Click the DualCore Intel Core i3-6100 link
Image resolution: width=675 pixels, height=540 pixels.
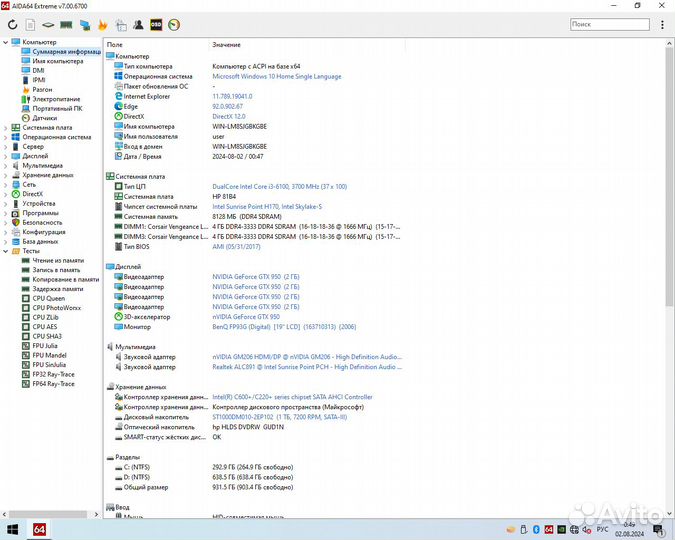pyautogui.click(x=279, y=187)
